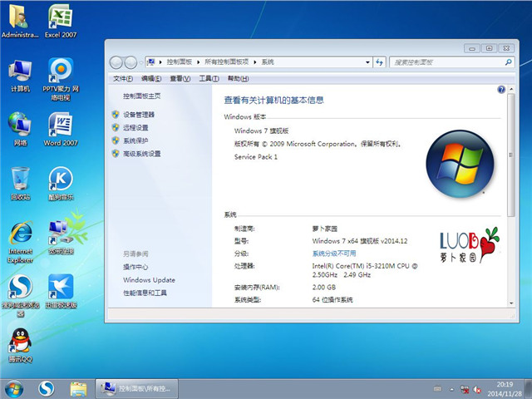
Task: Launch PPTV聚力 网络电视 desktop shortcut
Action: point(61,80)
